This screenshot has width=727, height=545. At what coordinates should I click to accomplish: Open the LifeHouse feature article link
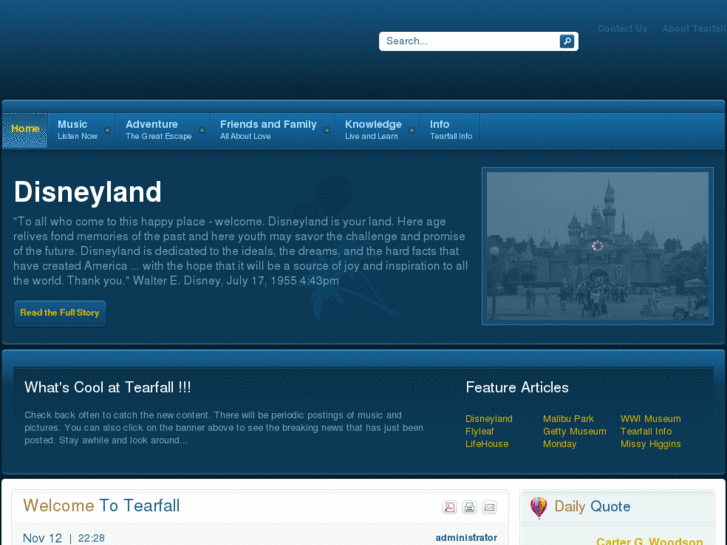coord(487,444)
